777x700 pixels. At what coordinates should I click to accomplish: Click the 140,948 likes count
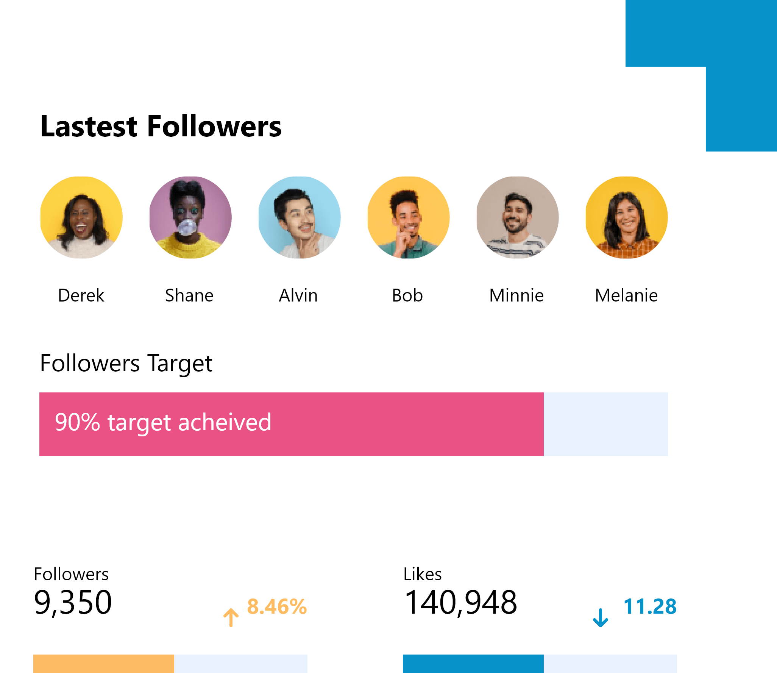(460, 602)
